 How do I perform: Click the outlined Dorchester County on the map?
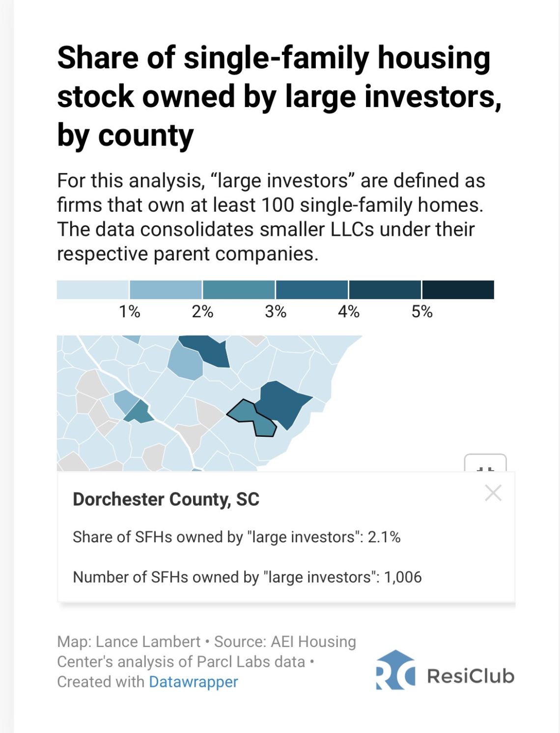(251, 418)
